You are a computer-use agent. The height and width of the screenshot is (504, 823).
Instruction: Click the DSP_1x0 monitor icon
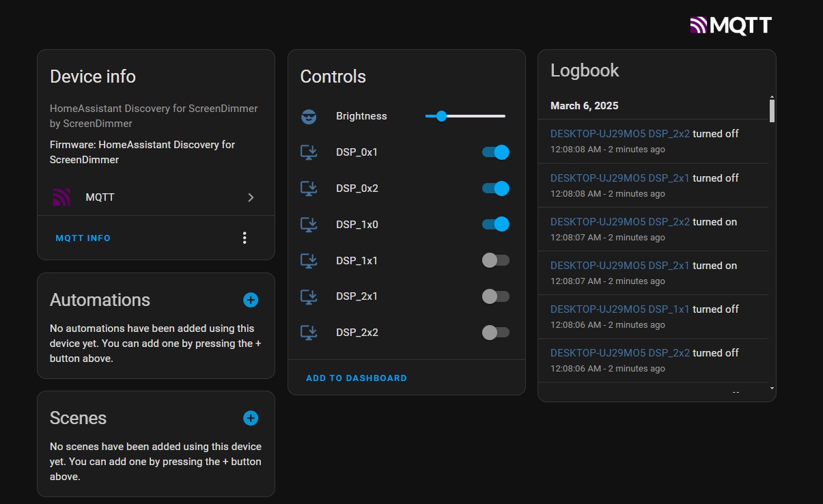pos(308,224)
